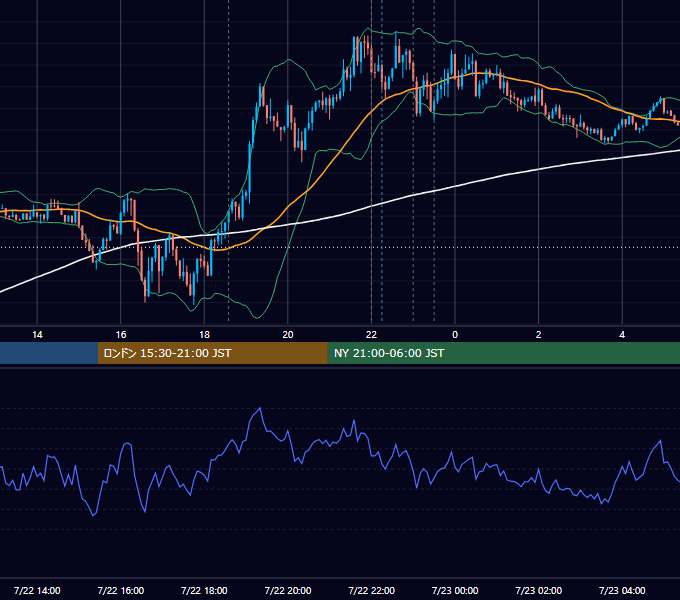
Task: Click the 7/23 04:00 label on oscillator axis
Action: [622, 590]
